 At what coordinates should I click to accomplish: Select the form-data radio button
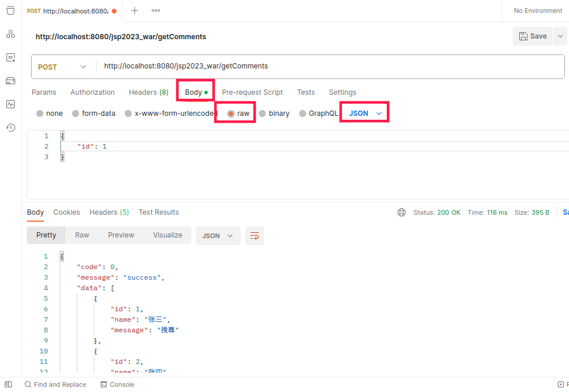(x=76, y=114)
